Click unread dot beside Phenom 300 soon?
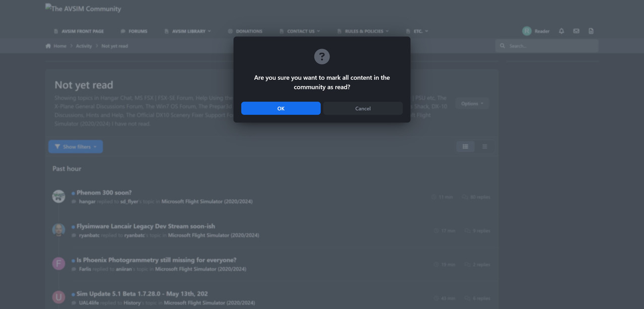 click(73, 193)
